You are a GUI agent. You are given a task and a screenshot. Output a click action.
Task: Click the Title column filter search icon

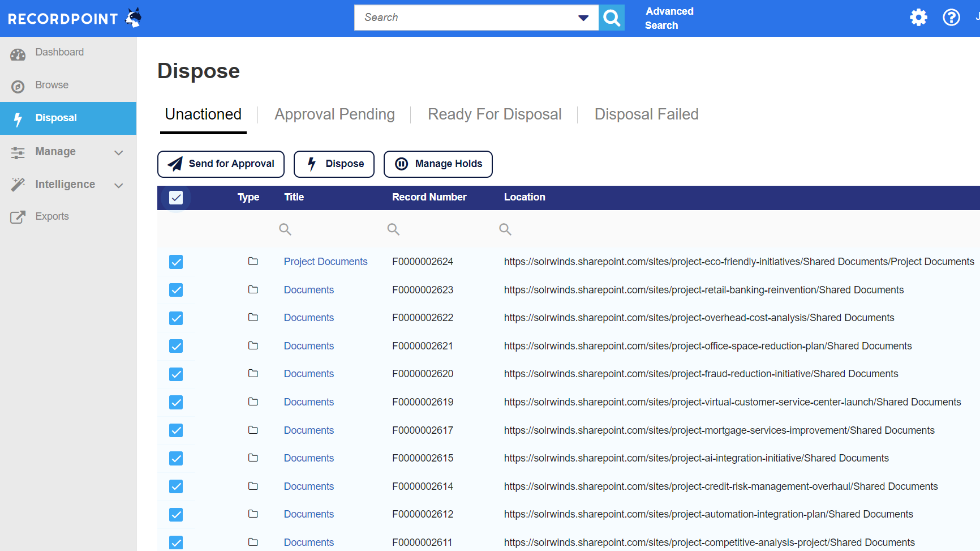coord(285,229)
